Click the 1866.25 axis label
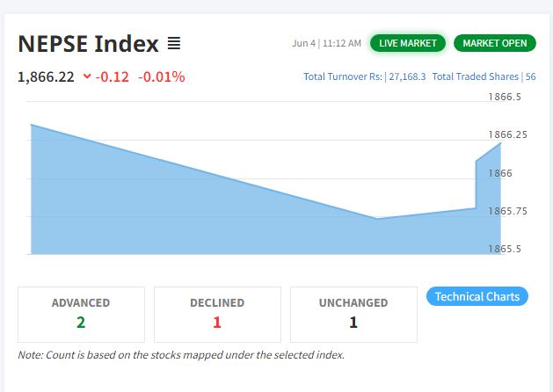Viewport: 553px width, 392px height. pyautogui.click(x=508, y=134)
